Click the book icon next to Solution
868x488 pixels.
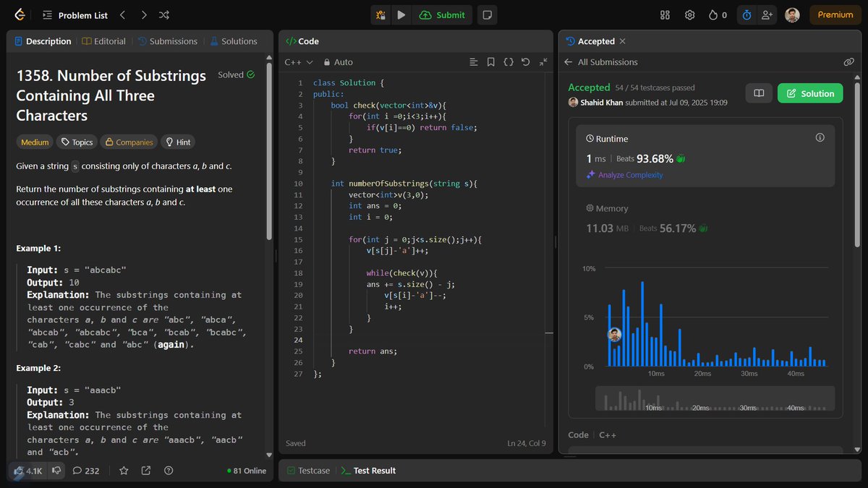click(759, 93)
